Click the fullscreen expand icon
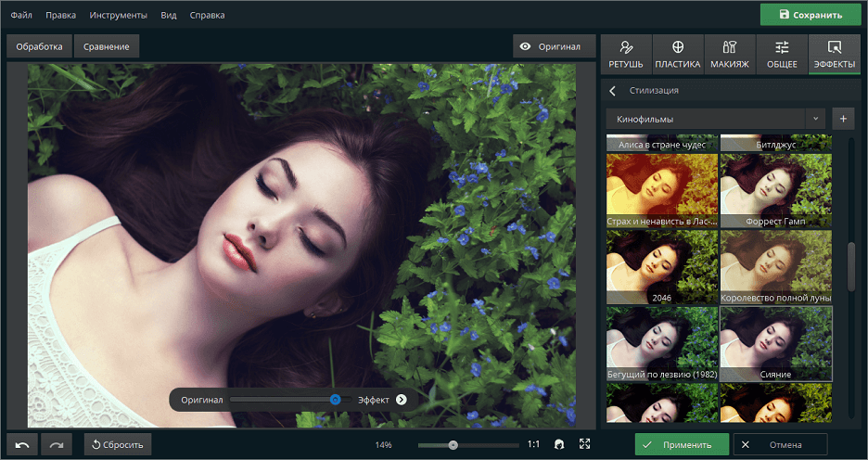 coord(585,444)
